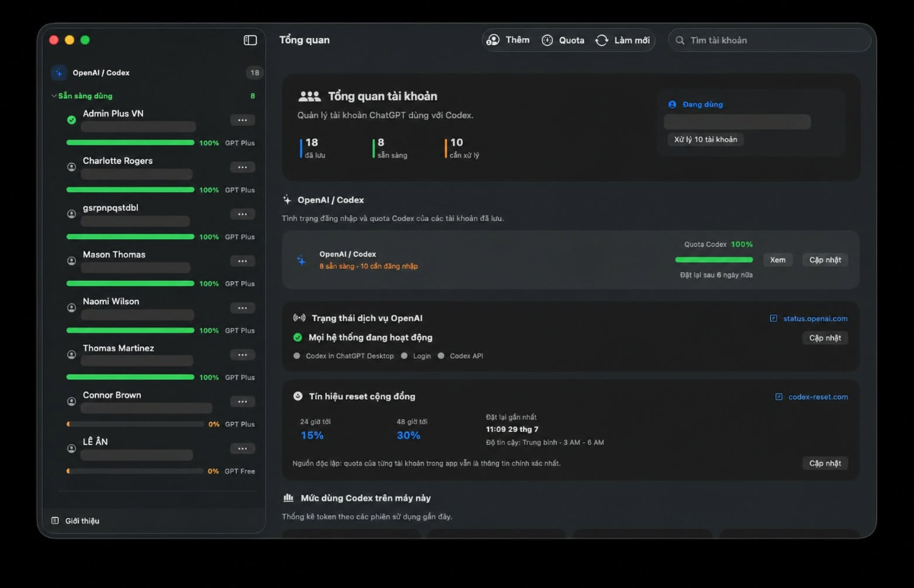This screenshot has height=588, width=914.
Task: Click blue sparkle icon in OpenAI / Codex card
Action: tap(302, 260)
